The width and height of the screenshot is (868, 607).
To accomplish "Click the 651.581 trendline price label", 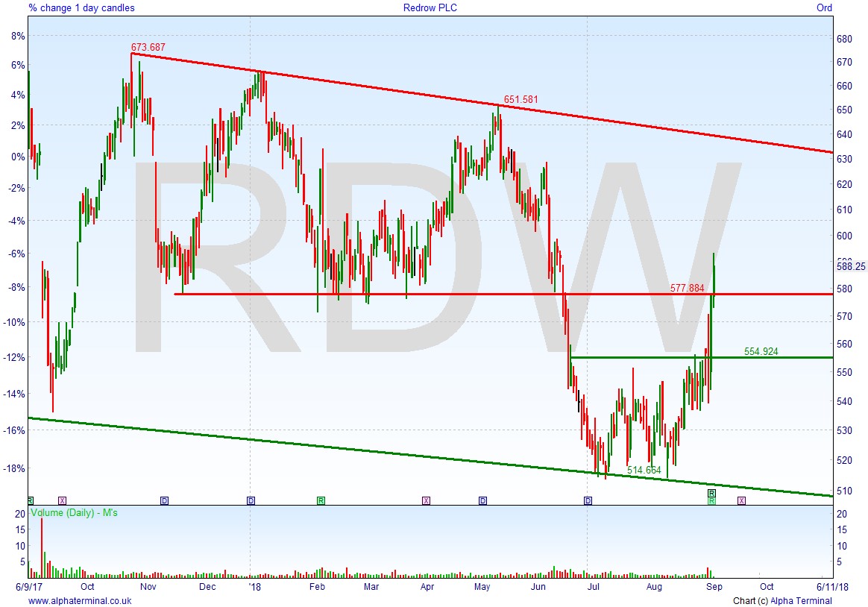I will pos(521,100).
